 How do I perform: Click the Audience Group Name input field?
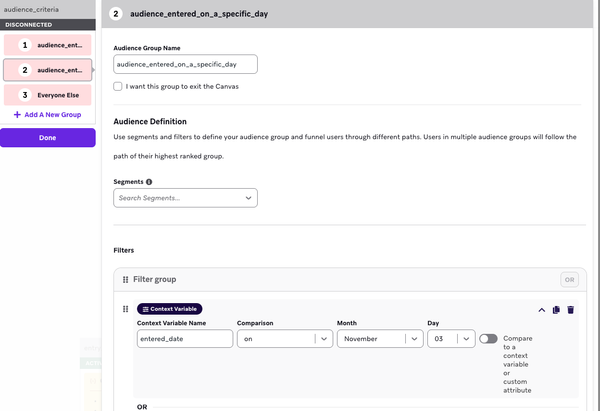coord(186,64)
